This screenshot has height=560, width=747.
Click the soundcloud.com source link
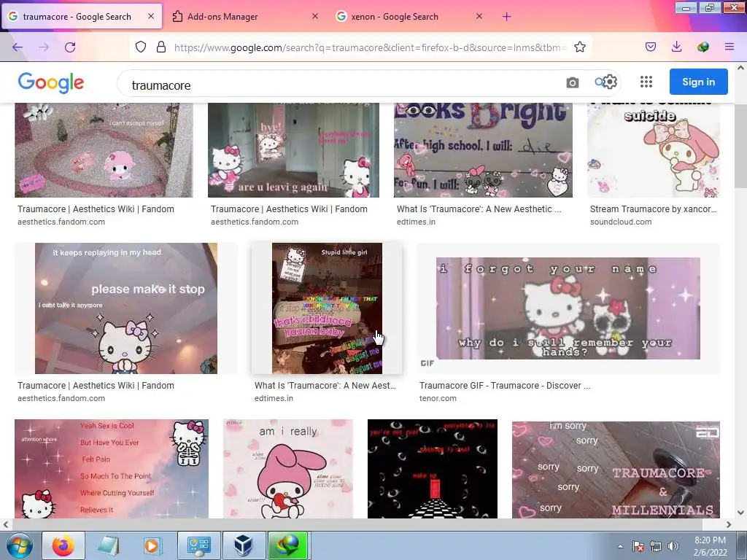coord(621,222)
